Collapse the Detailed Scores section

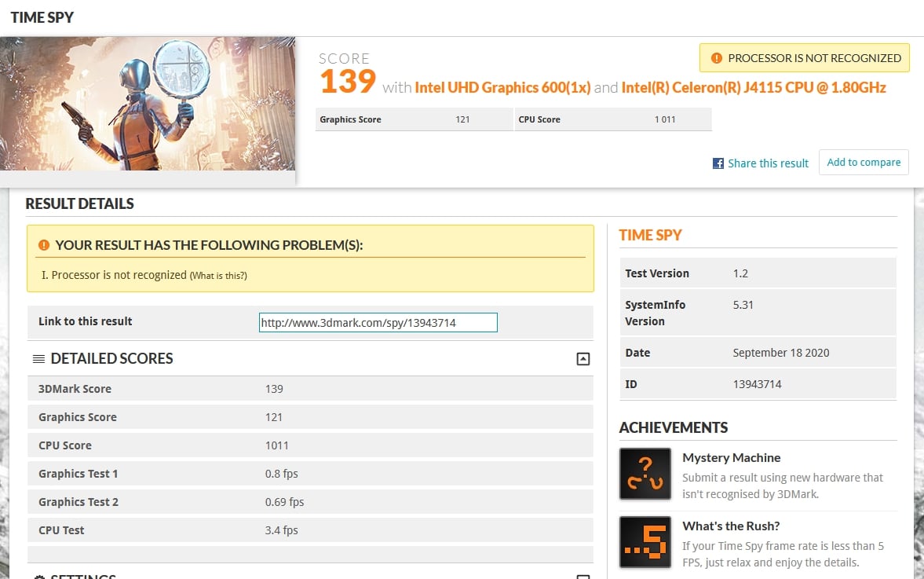583,358
